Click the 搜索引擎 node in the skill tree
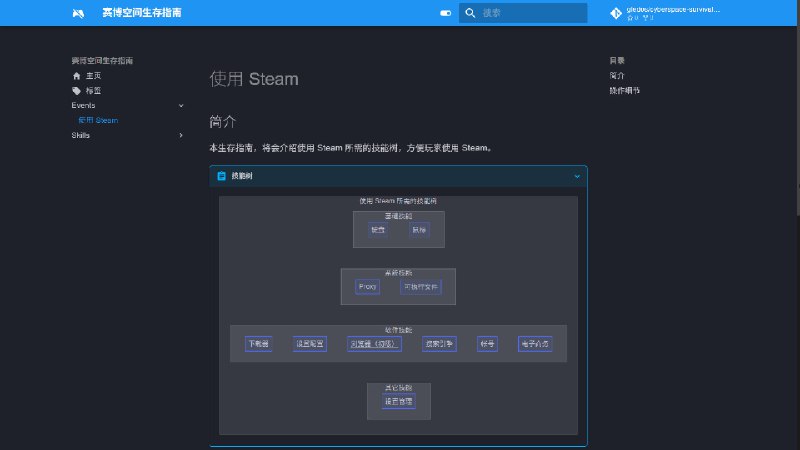Viewport: 800px width, 450px height. (x=439, y=344)
